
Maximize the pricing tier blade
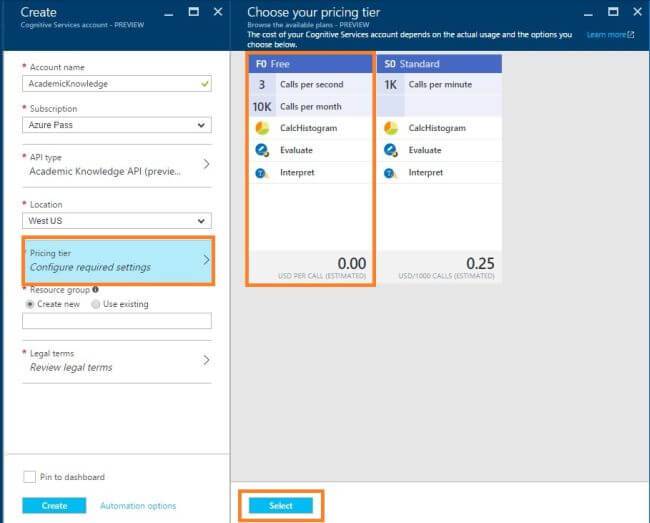pyautogui.click(x=613, y=12)
